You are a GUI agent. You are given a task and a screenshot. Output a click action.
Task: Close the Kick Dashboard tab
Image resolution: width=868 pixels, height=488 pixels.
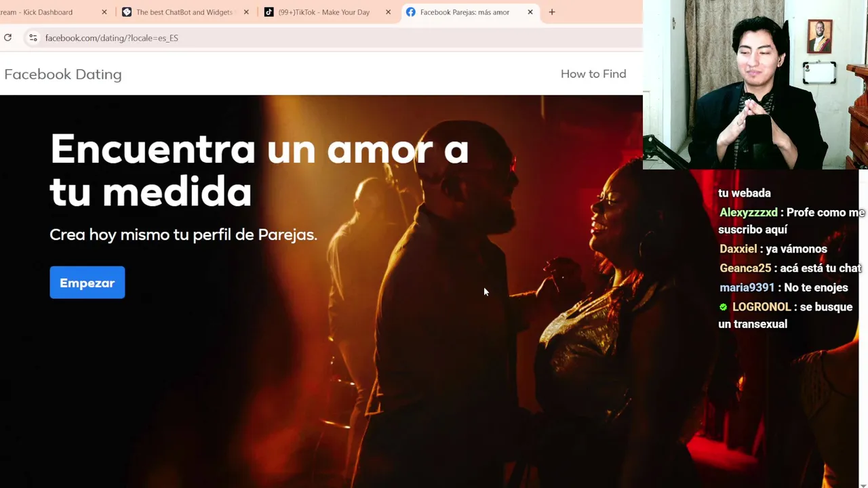tap(104, 12)
